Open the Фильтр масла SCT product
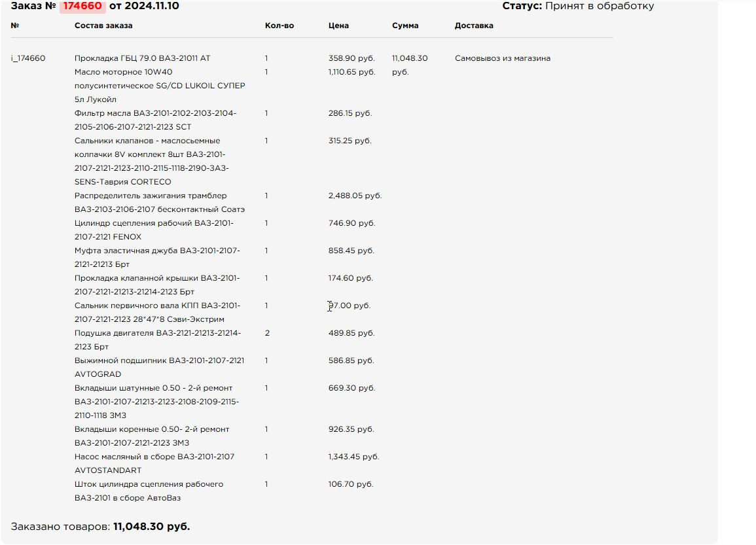Screen dimensions: 756x545 click(x=155, y=120)
